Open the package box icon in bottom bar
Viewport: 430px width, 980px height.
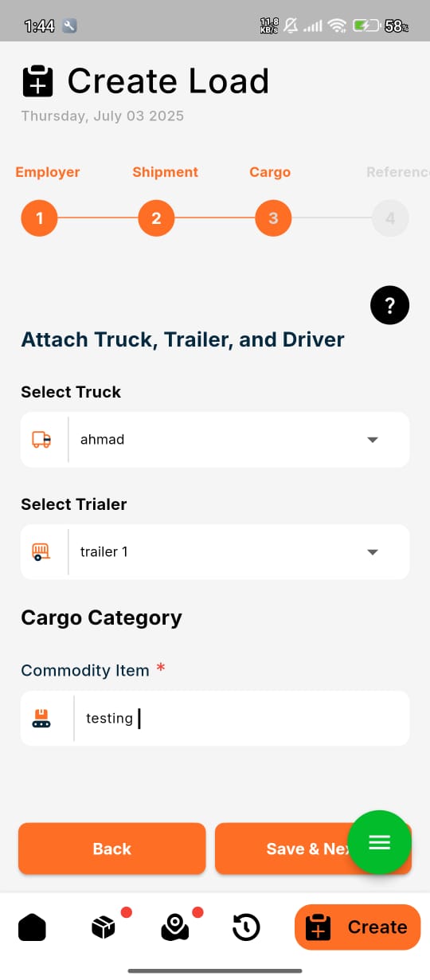(x=104, y=927)
